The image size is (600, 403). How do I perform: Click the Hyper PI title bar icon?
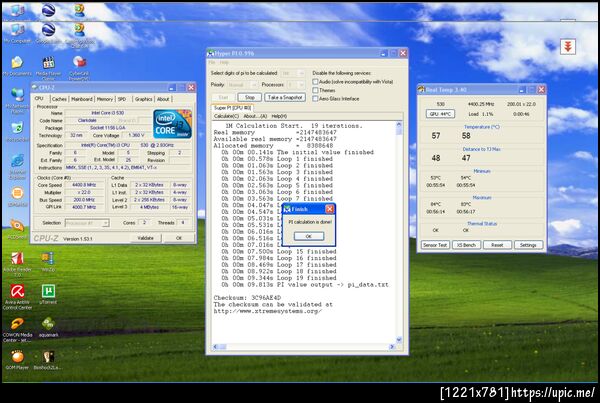click(x=210, y=53)
